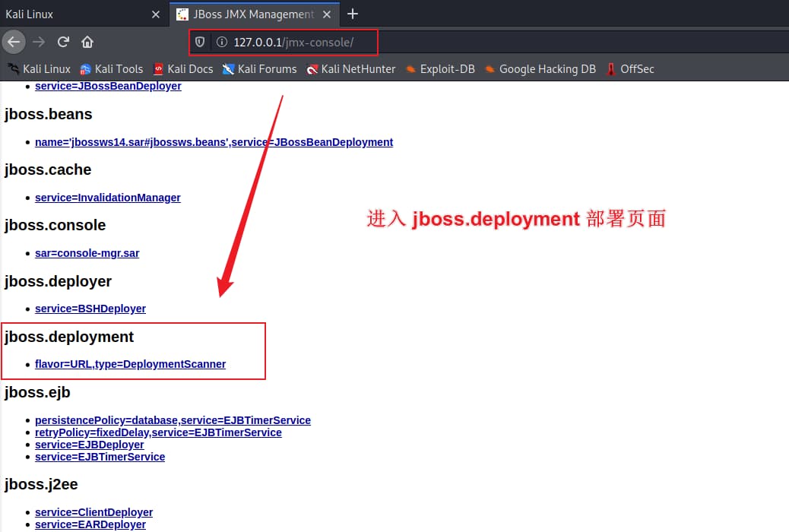Click the jboss.console heading
The width and height of the screenshot is (789, 532).
click(x=55, y=225)
